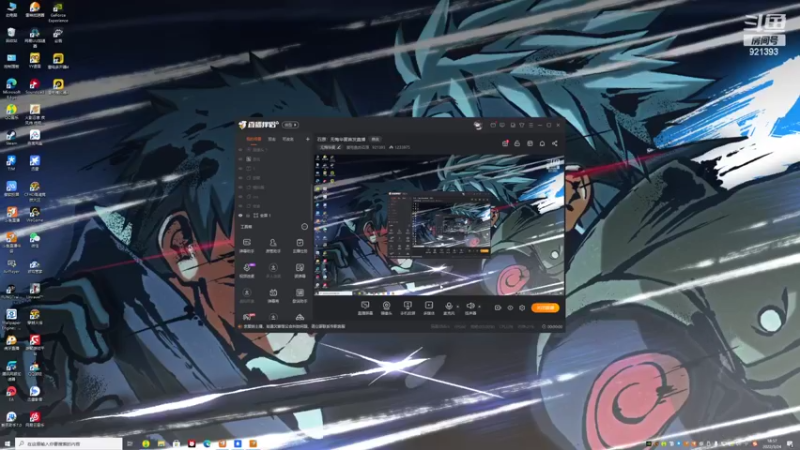Open the Microsoft Edge desktop shortcut

[11, 87]
